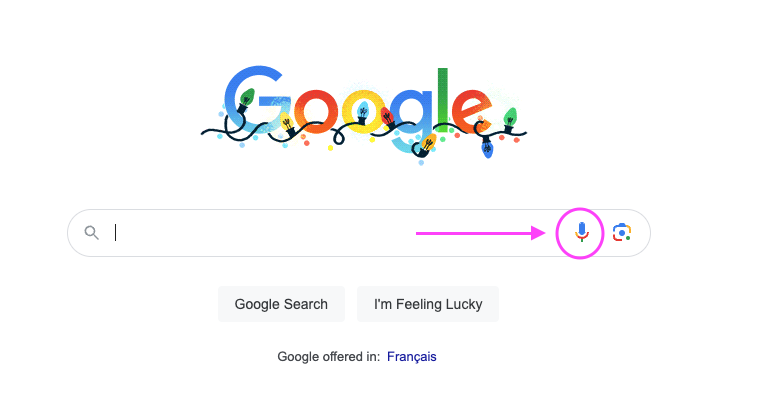758x407 pixels.
Task: Open Google Lens image search
Action: (622, 232)
